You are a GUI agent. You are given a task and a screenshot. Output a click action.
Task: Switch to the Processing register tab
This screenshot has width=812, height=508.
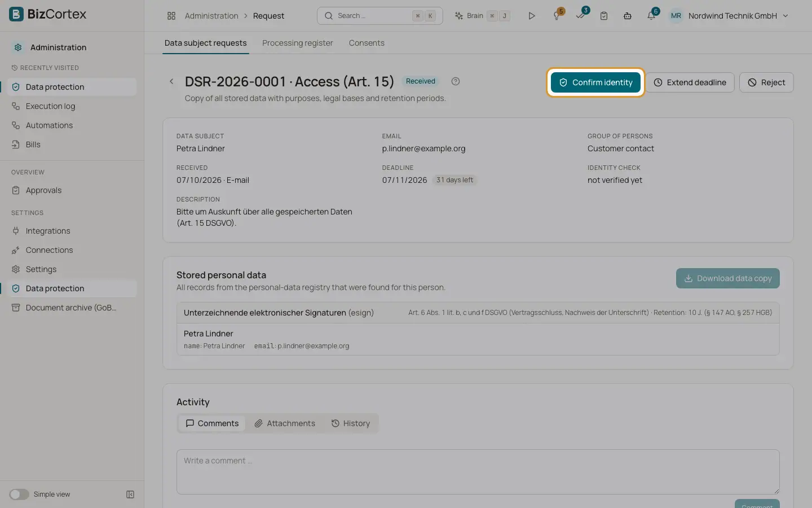point(298,43)
